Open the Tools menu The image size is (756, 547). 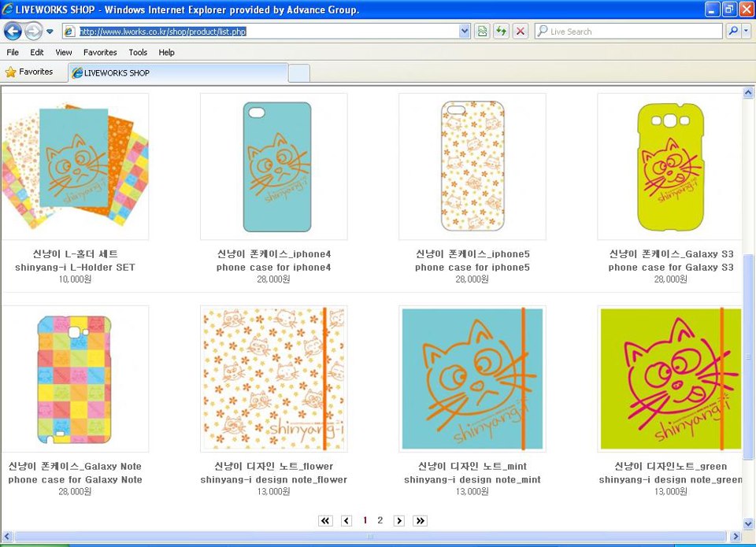(x=138, y=53)
